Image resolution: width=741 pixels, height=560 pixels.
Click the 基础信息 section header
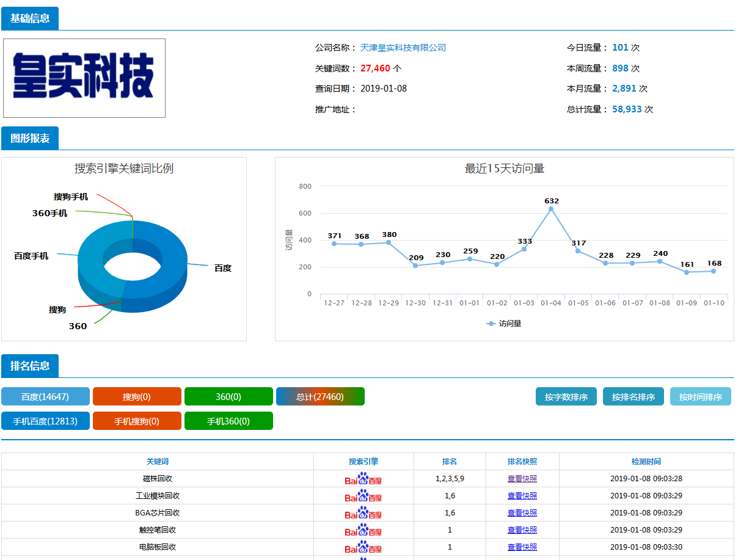click(30, 18)
